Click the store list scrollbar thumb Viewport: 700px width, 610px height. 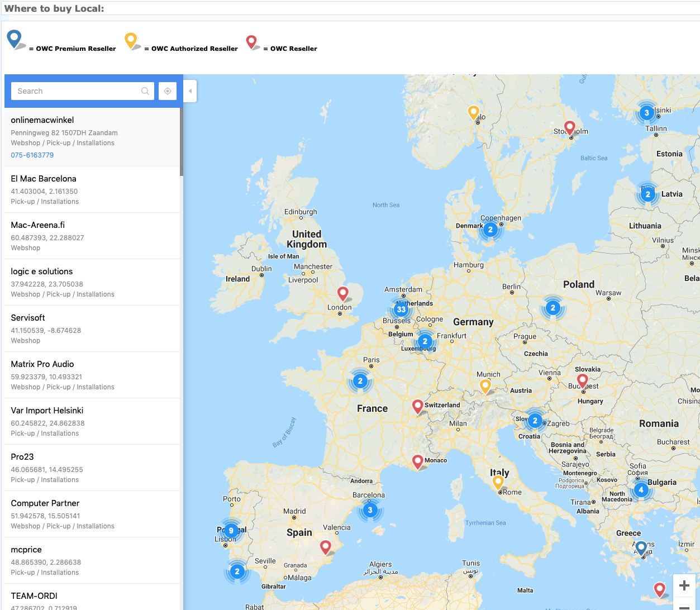tap(182, 142)
